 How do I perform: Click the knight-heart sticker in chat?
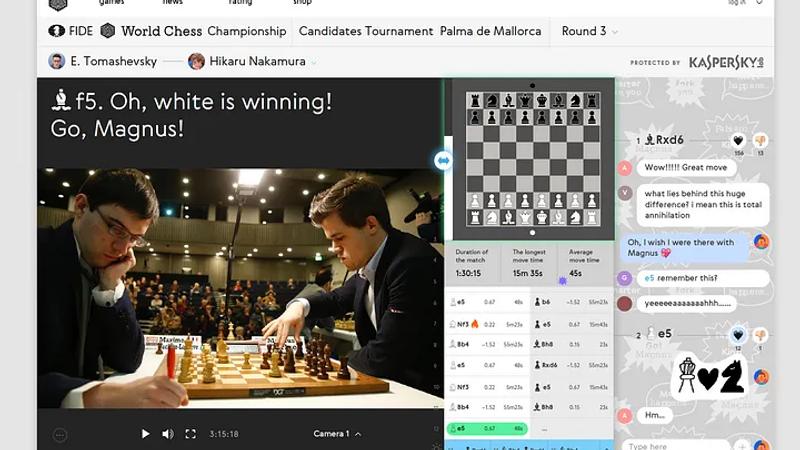(710, 376)
